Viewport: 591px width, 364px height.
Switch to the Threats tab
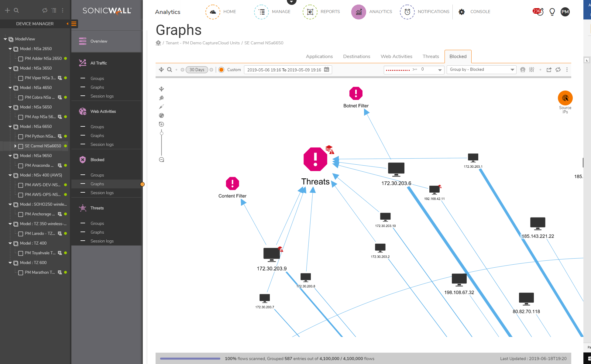tap(431, 57)
